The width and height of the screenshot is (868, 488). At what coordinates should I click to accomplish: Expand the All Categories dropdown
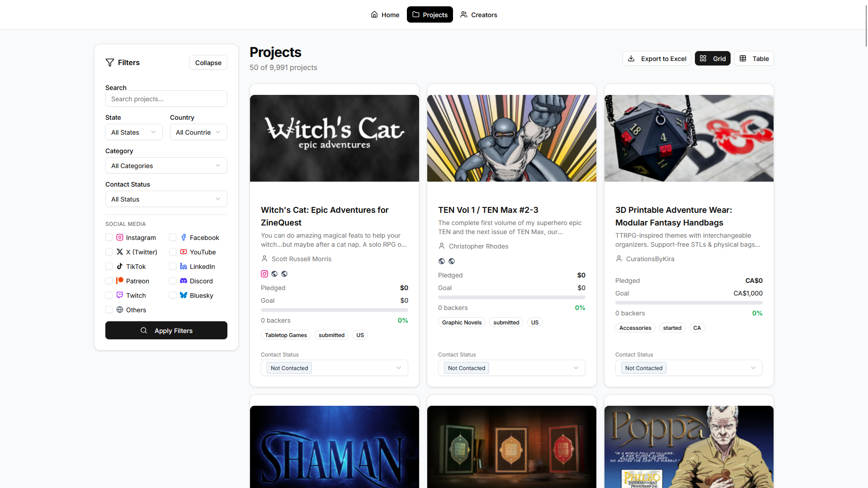click(x=166, y=165)
